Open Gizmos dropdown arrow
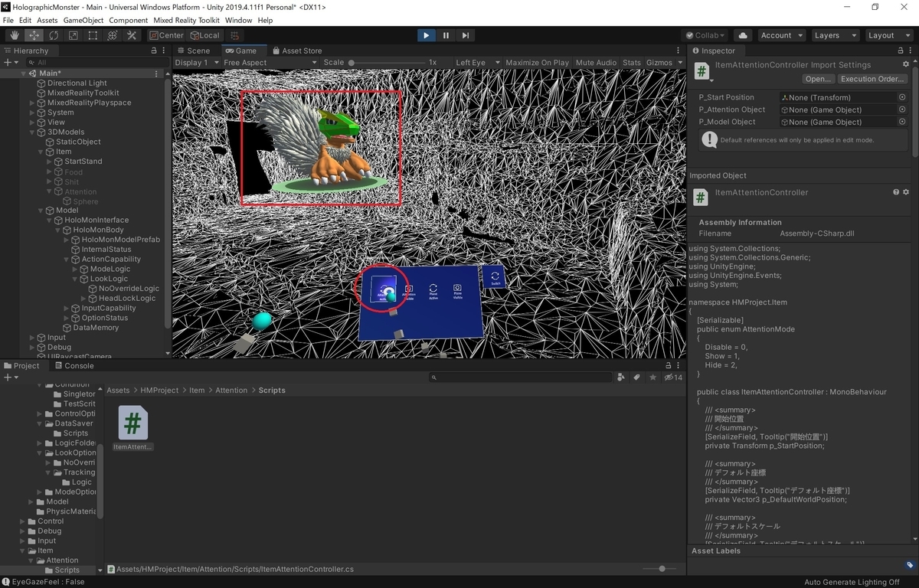 coord(679,62)
